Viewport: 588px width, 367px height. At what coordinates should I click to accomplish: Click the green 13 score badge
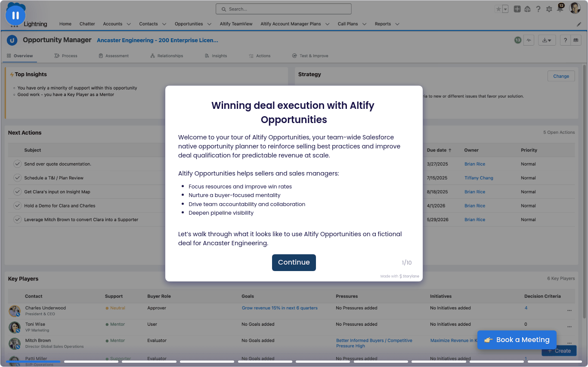(518, 40)
